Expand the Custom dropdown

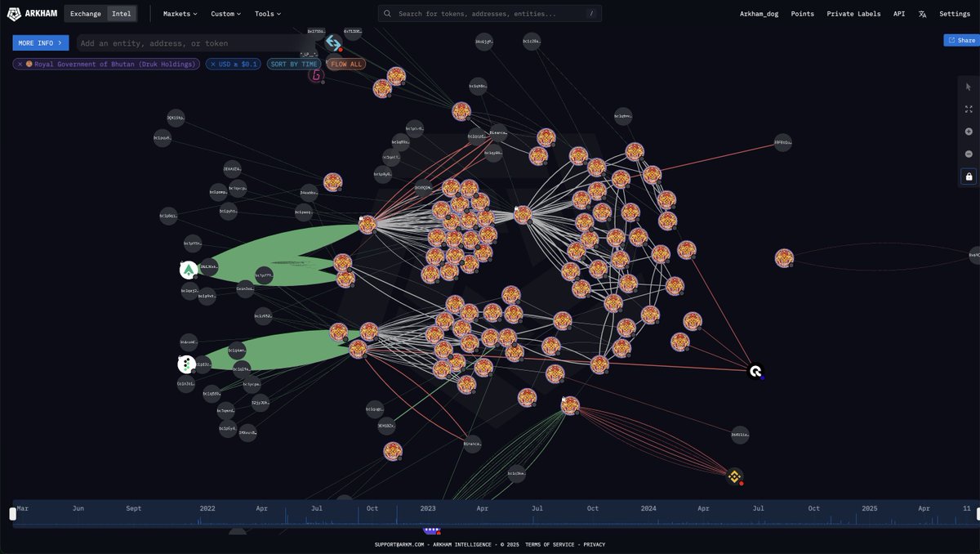click(225, 14)
